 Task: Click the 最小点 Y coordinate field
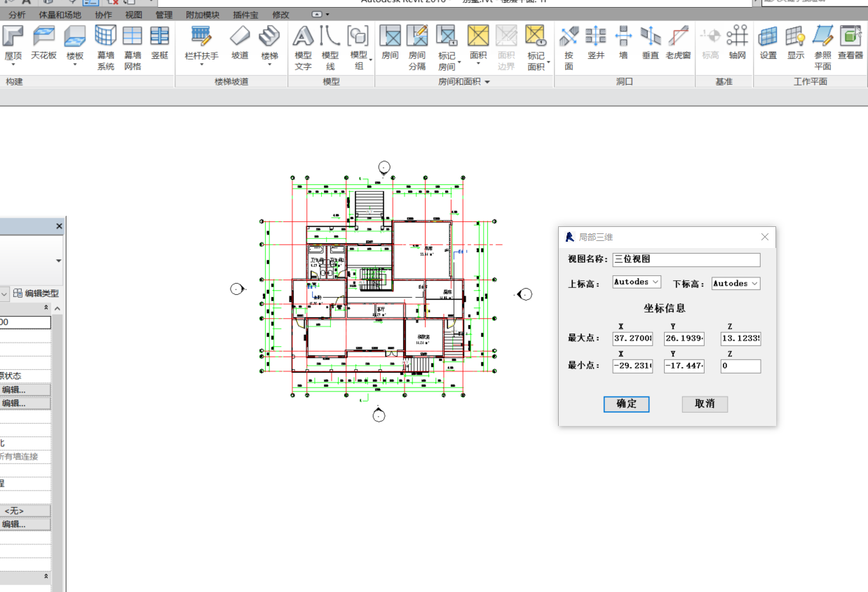coord(684,366)
